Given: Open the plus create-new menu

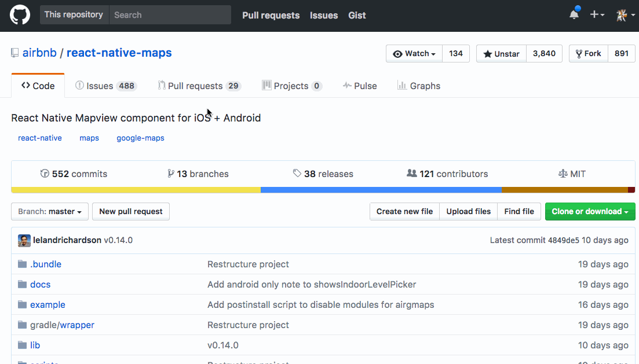Looking at the screenshot, I should click(597, 14).
